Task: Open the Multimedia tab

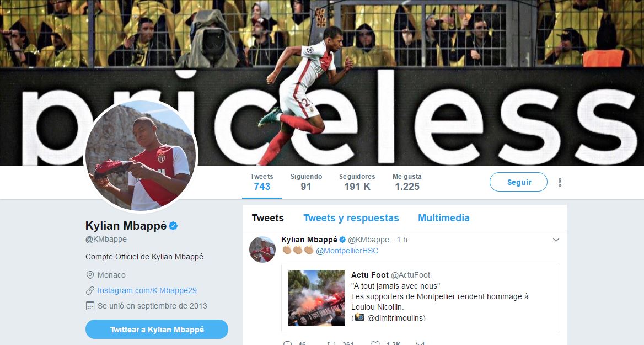Action: (x=443, y=218)
